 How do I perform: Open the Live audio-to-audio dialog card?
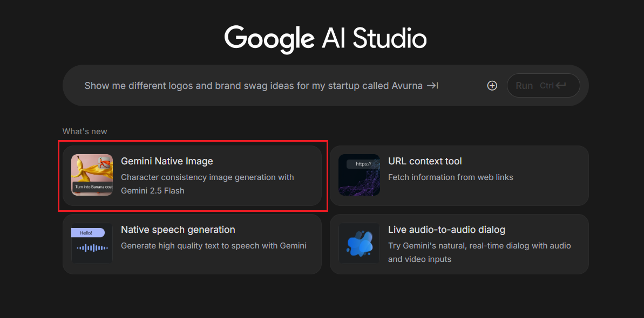(x=459, y=244)
